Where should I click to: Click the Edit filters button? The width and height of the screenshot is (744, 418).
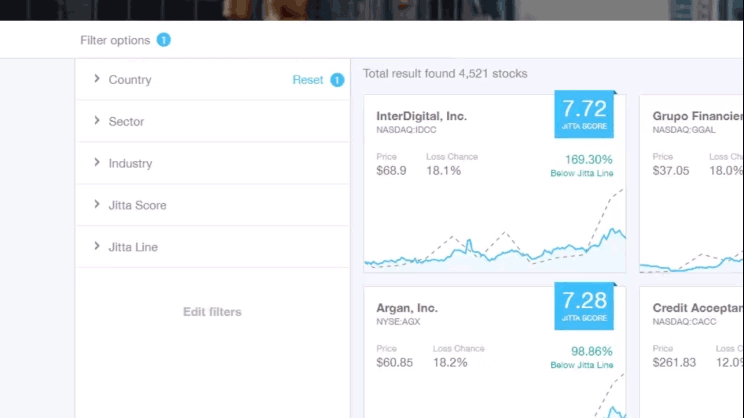(x=212, y=312)
